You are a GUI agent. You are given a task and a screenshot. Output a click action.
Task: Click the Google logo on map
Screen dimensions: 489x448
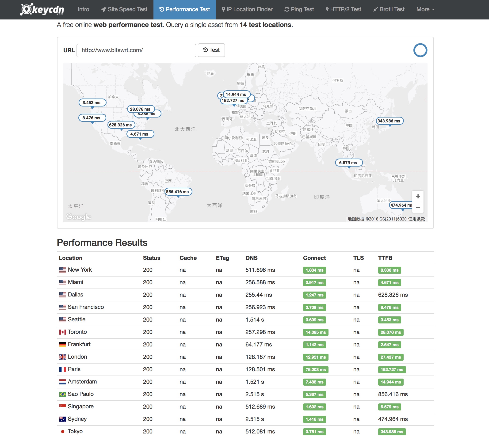point(78,216)
